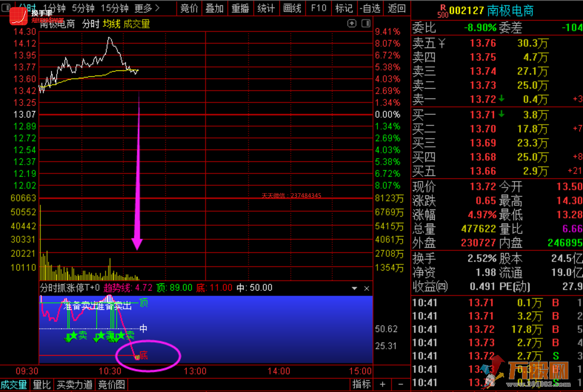The width and height of the screenshot is (583, 392).
Task: Click the 收益 value 0.491
Action: [483, 286]
